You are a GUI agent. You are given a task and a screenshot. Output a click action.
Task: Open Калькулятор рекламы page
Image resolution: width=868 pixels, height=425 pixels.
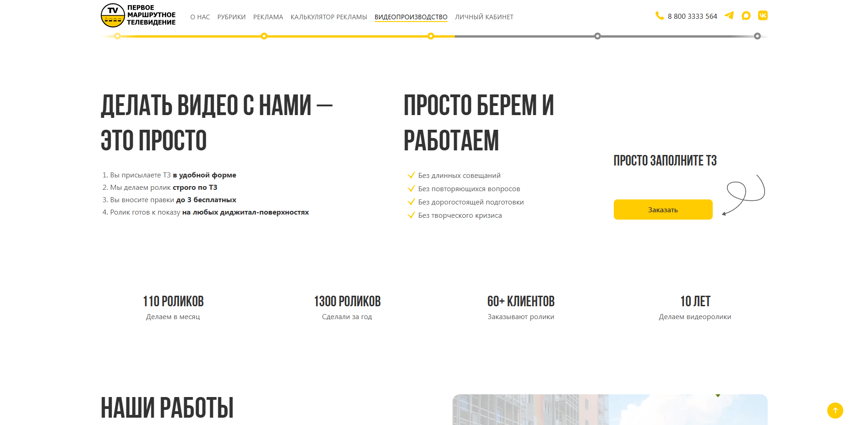(328, 17)
